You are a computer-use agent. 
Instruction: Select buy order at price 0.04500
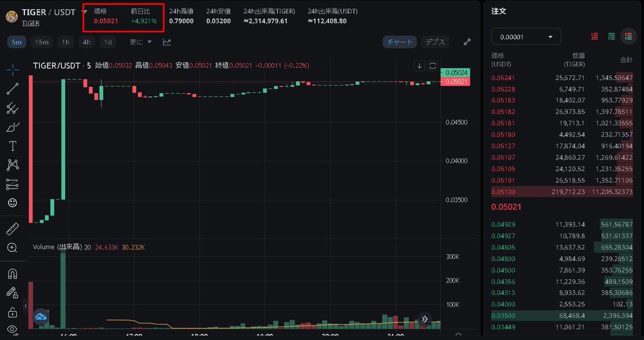[x=562, y=270]
